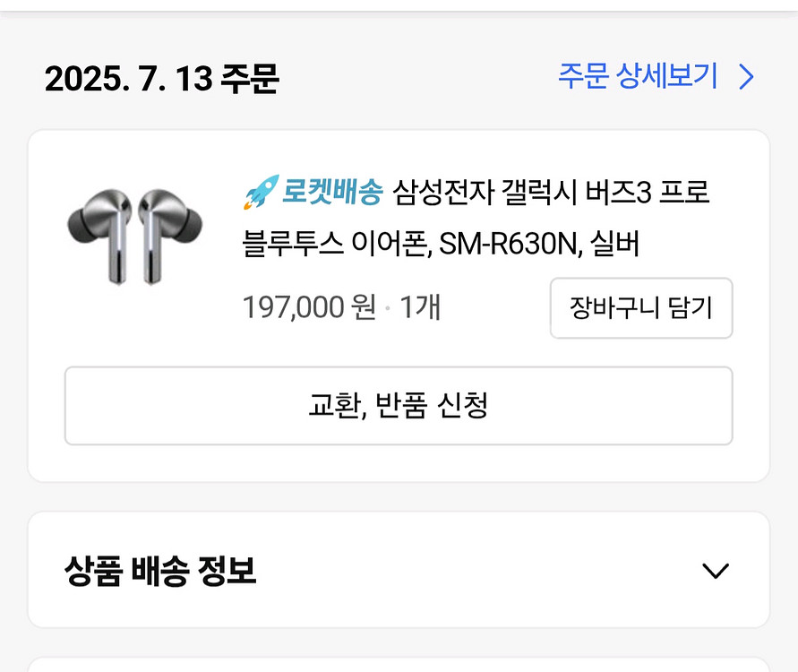Viewport: 798px width, 672px height.
Task: Open the 주문 상세보기 link
Action: coord(638,77)
